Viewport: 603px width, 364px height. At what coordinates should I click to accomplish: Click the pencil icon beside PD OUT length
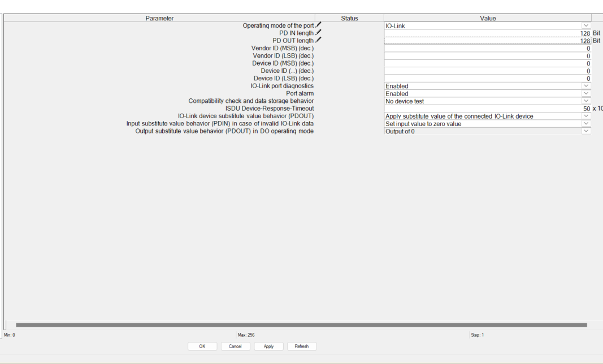(x=318, y=40)
